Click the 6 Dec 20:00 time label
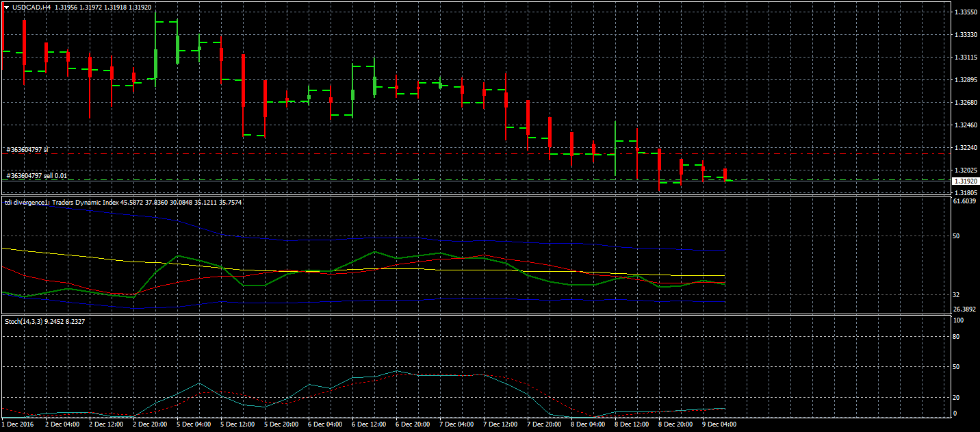Image resolution: width=980 pixels, height=432 pixels. (x=413, y=424)
